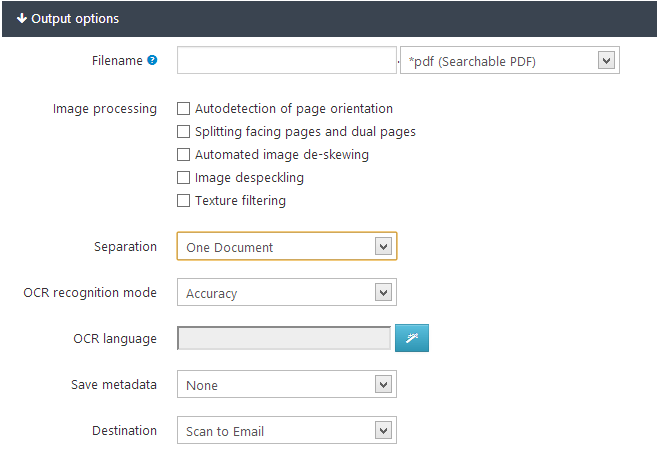
Task: Click inside the Filename text field
Action: (286, 61)
